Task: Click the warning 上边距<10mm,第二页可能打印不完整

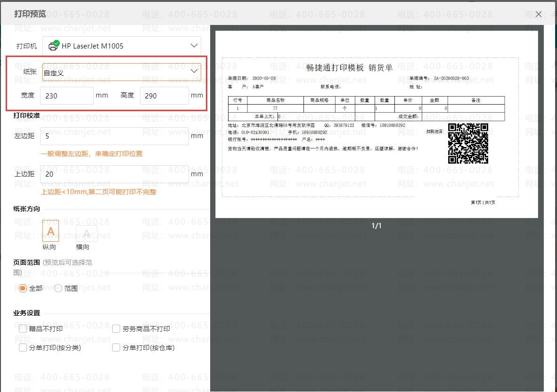Action: click(99, 192)
